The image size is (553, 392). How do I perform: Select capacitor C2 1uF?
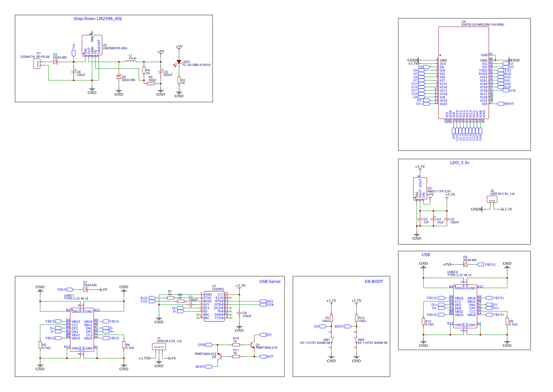point(420,219)
